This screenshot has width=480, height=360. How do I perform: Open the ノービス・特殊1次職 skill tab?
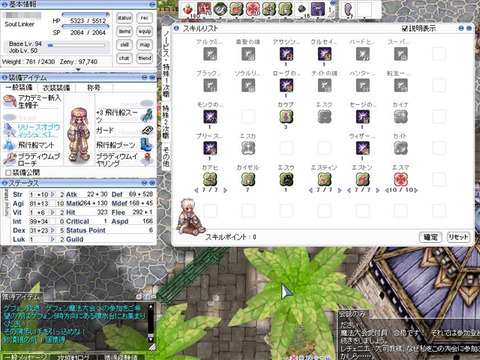(166, 63)
